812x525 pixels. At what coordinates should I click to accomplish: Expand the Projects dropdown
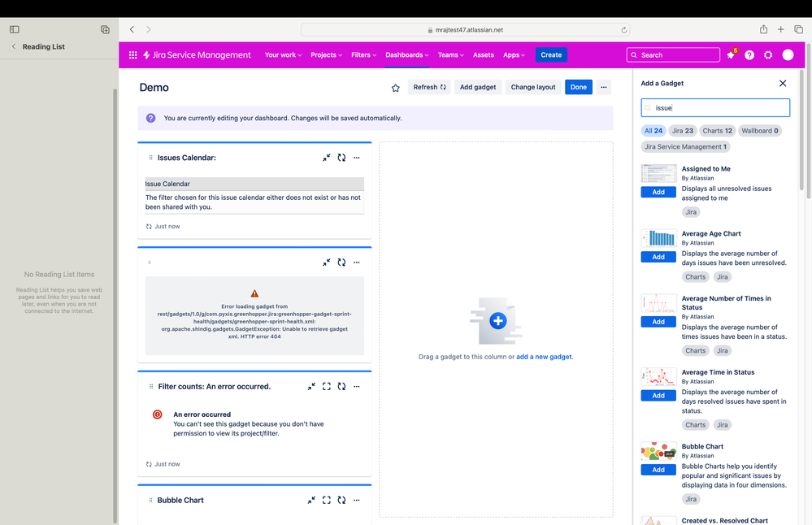(x=326, y=54)
